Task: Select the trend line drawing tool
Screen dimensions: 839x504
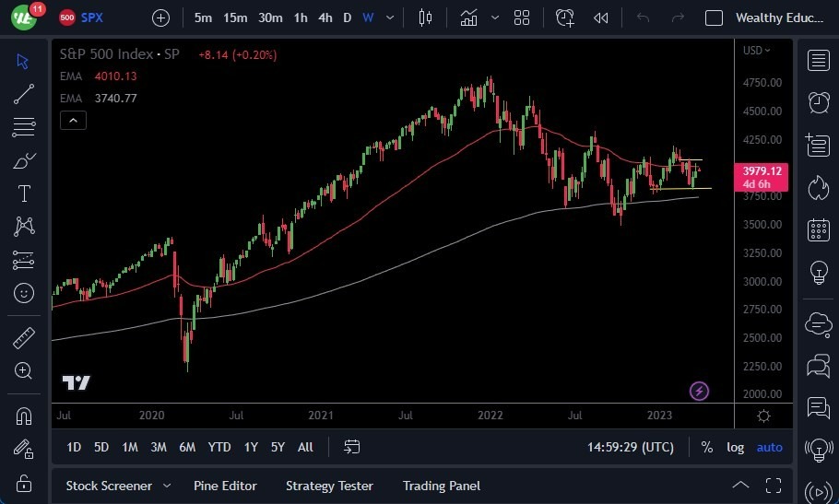Action: point(24,94)
